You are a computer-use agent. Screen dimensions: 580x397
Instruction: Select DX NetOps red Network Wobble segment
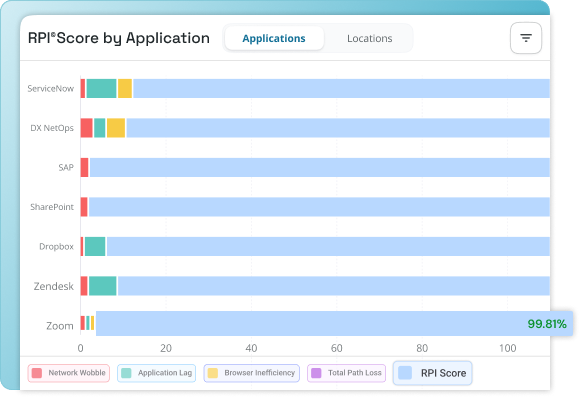[87, 128]
